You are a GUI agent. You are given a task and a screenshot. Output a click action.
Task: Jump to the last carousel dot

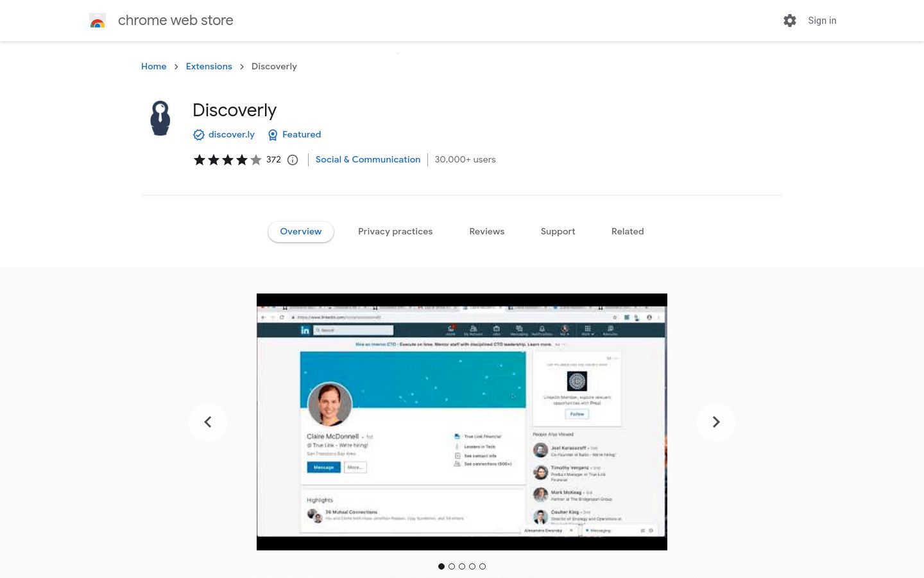[483, 566]
